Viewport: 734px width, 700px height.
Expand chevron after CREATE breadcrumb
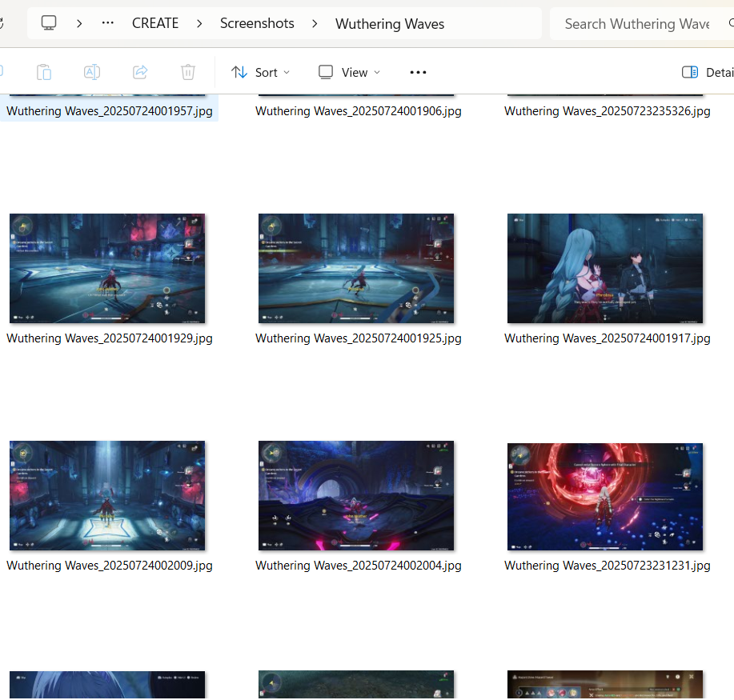tap(199, 23)
